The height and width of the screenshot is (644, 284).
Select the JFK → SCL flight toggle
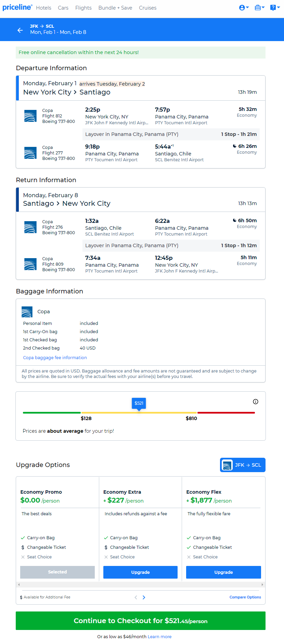(x=243, y=465)
